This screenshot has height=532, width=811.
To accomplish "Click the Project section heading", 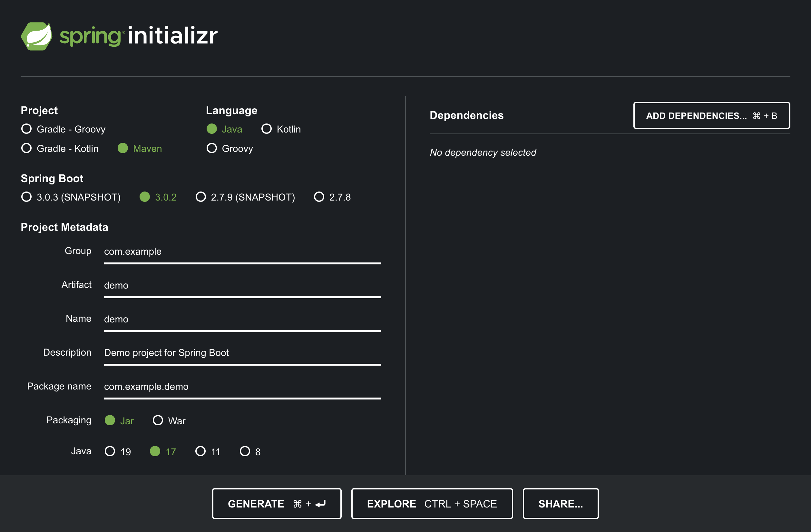I will coord(39,110).
